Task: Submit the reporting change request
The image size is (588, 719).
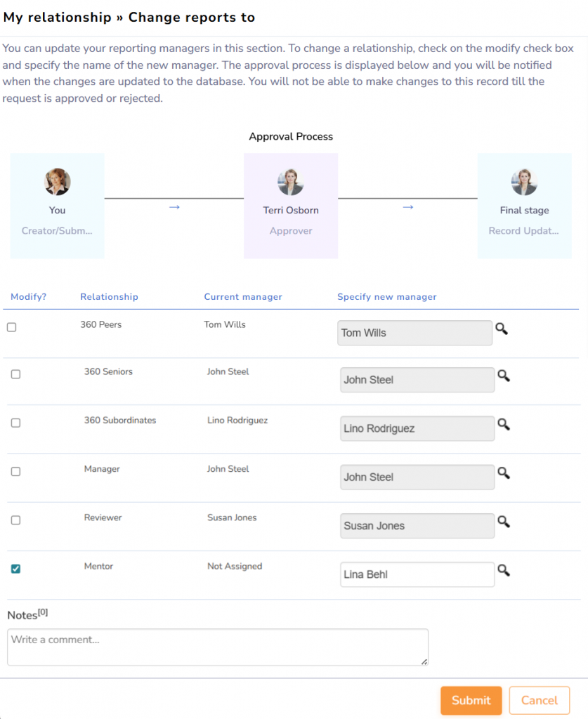Action: click(471, 700)
